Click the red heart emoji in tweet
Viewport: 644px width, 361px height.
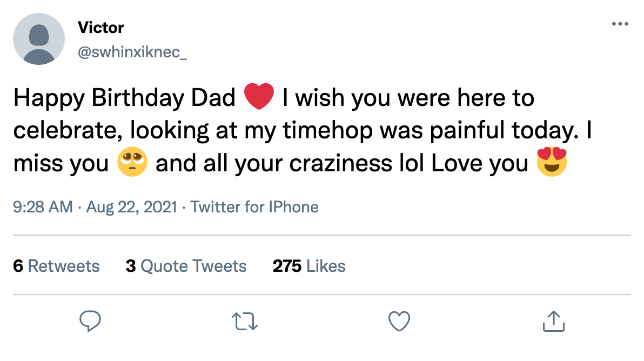coord(260,98)
